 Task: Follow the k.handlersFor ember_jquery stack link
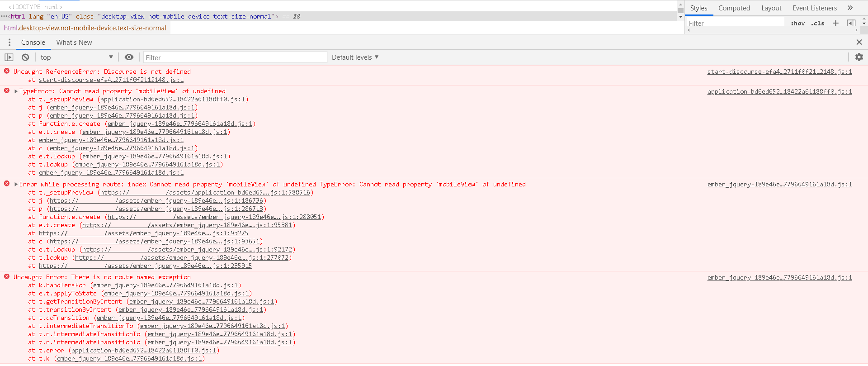(165, 285)
